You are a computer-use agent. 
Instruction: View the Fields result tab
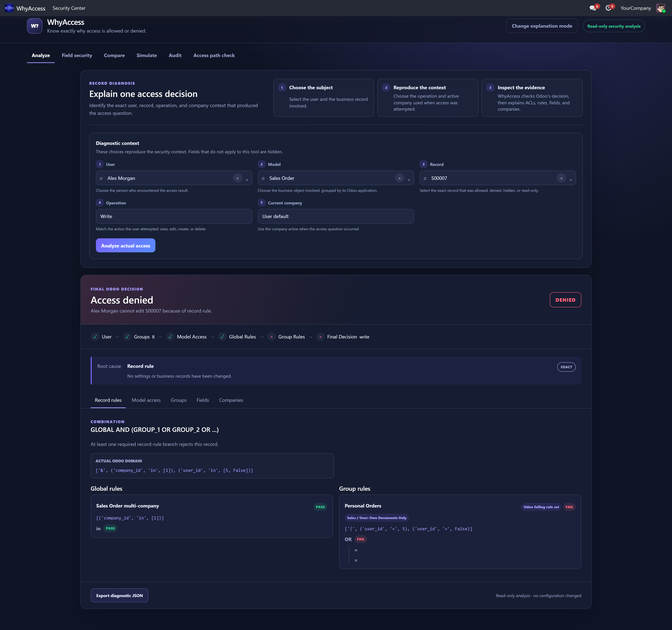203,400
